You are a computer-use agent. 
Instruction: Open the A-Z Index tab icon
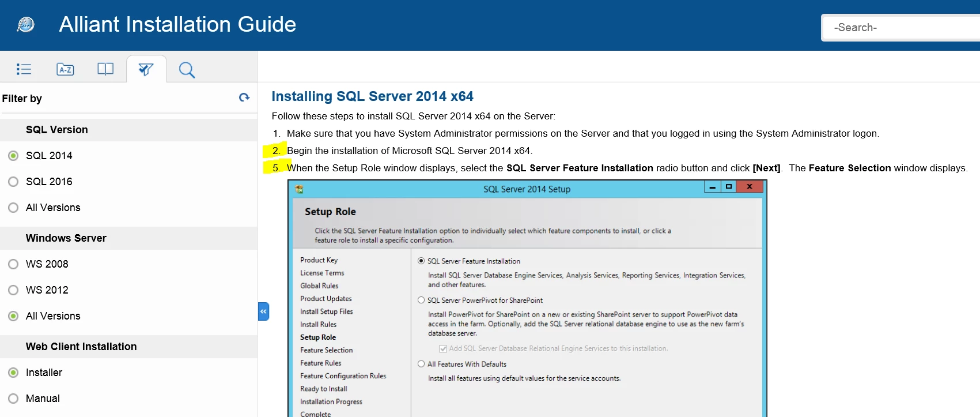click(x=65, y=69)
